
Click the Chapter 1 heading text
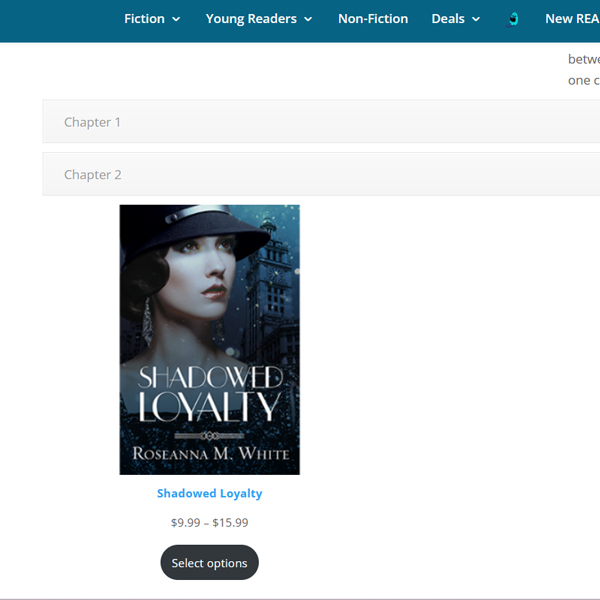tap(93, 122)
